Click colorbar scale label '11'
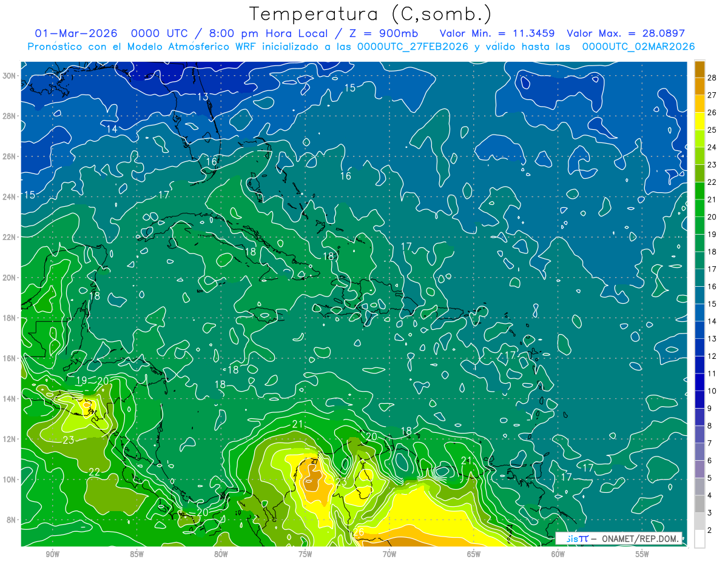 (712, 373)
